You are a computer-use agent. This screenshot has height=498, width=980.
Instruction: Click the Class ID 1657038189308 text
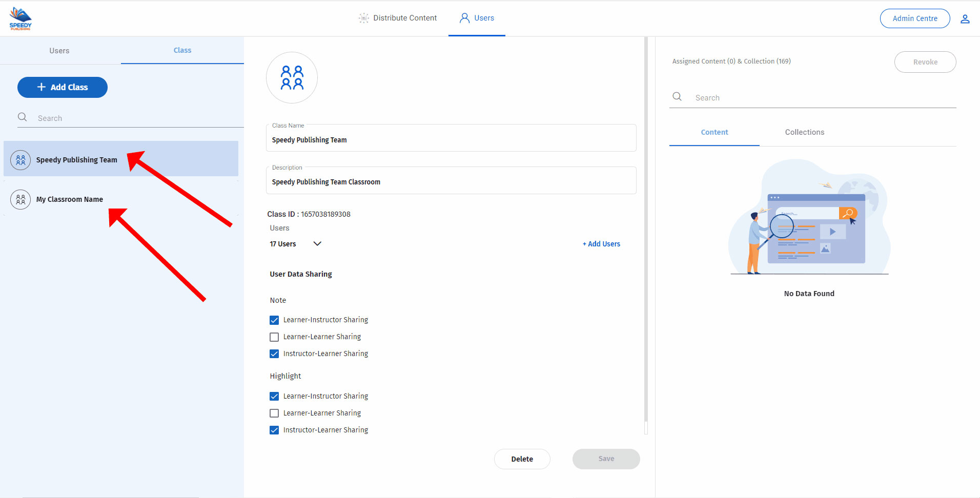309,214
